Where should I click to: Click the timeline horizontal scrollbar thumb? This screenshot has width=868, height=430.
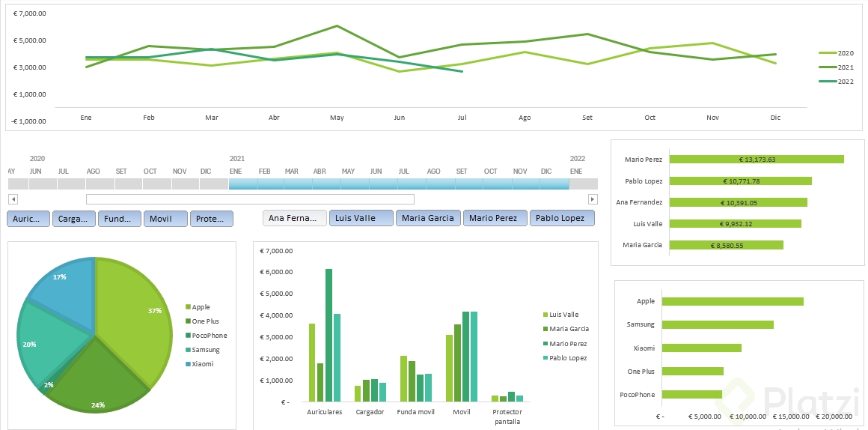point(250,199)
